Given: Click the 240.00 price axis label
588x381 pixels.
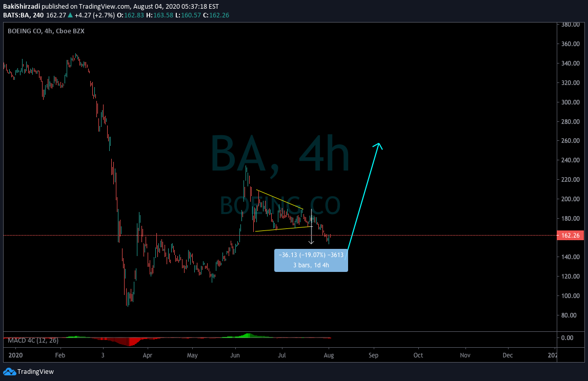Looking at the screenshot, I should [571, 160].
